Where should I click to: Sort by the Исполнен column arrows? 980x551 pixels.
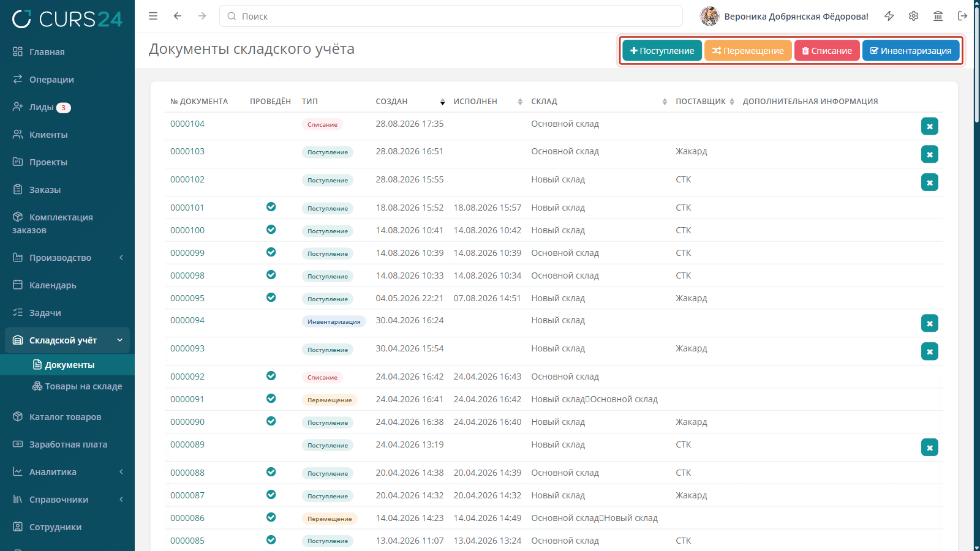coord(520,102)
